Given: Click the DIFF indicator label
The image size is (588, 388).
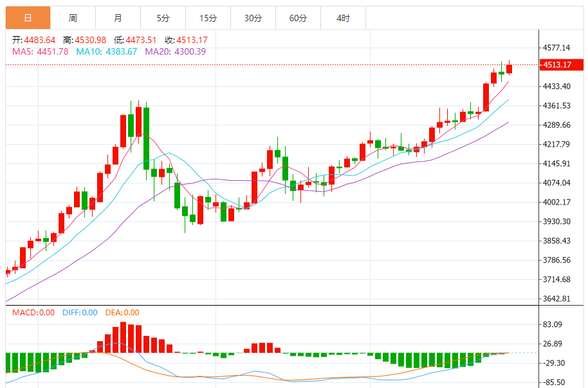Looking at the screenshot, I should click(x=80, y=313).
